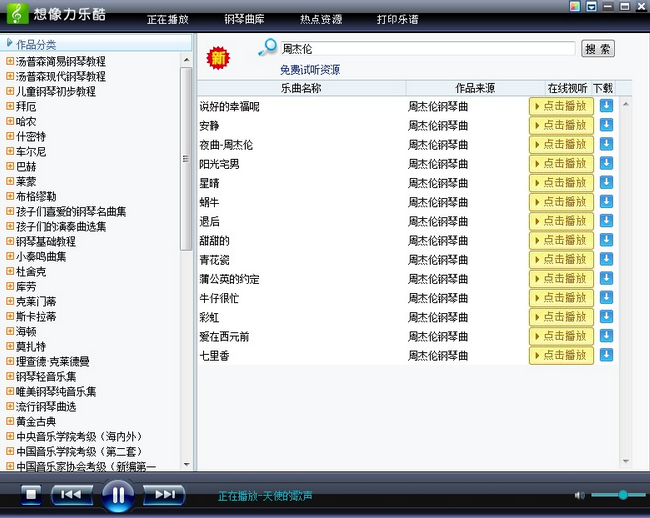Pause the currently playing song
Image resolution: width=650 pixels, height=518 pixels.
click(x=118, y=495)
